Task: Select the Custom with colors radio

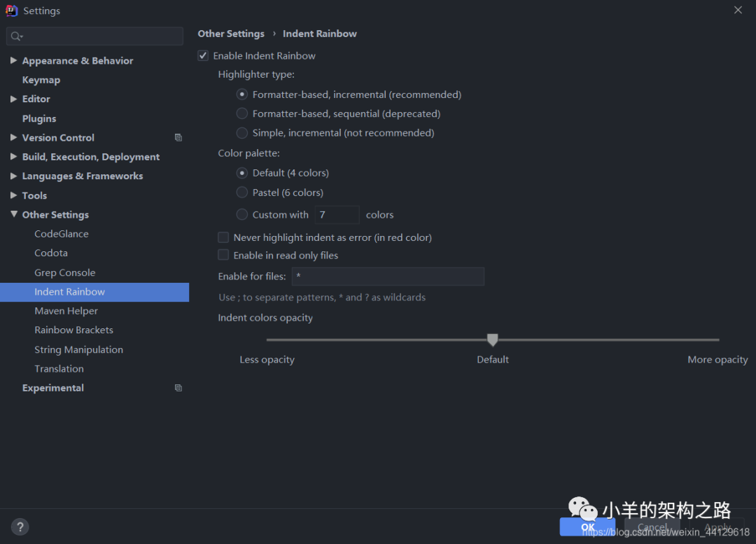Action: coord(242,214)
